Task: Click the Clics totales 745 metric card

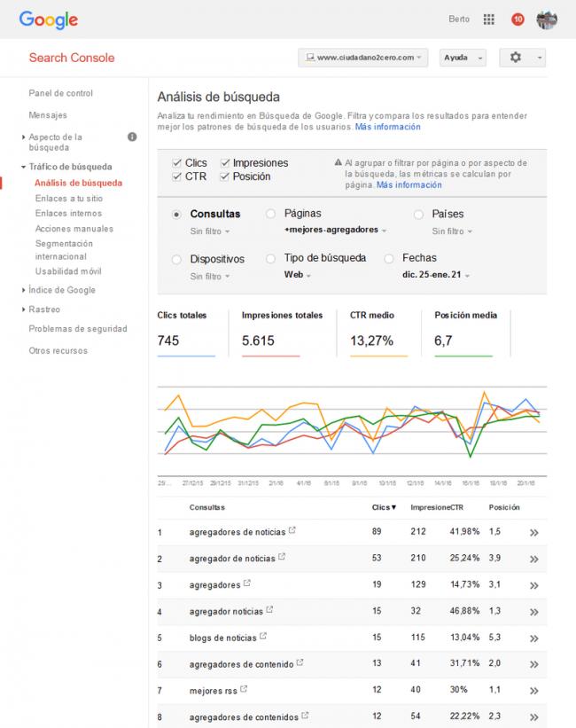Action: click(186, 333)
